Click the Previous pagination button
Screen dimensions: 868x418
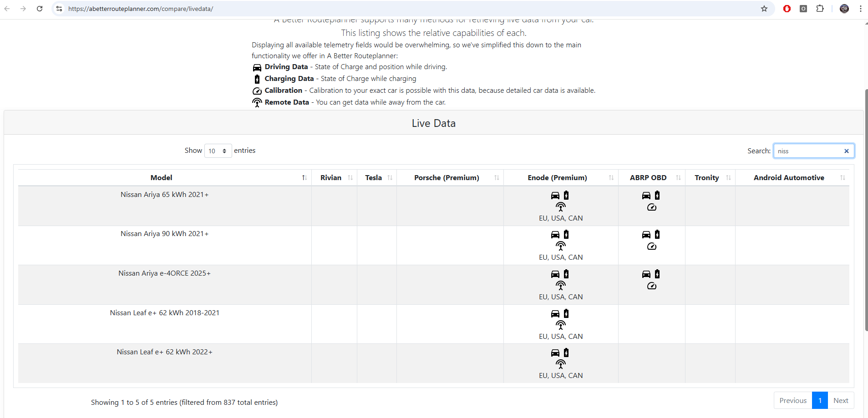click(793, 400)
